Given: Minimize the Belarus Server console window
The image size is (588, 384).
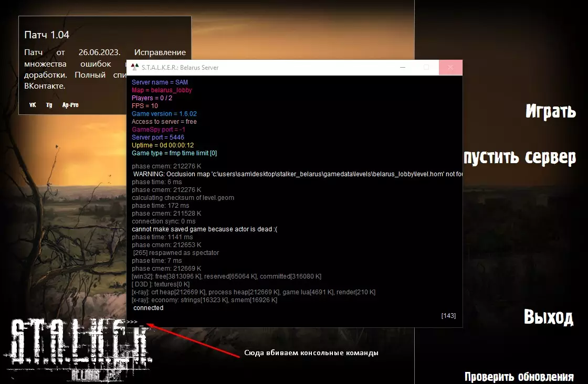Looking at the screenshot, I should (x=403, y=68).
